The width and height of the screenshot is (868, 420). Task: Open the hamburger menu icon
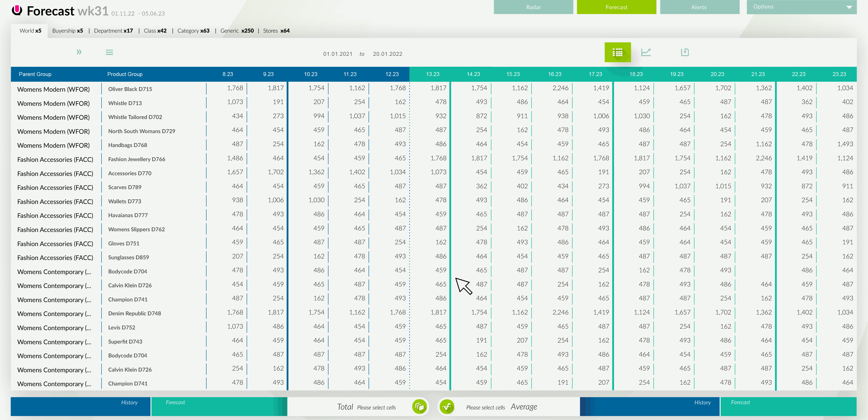point(109,52)
